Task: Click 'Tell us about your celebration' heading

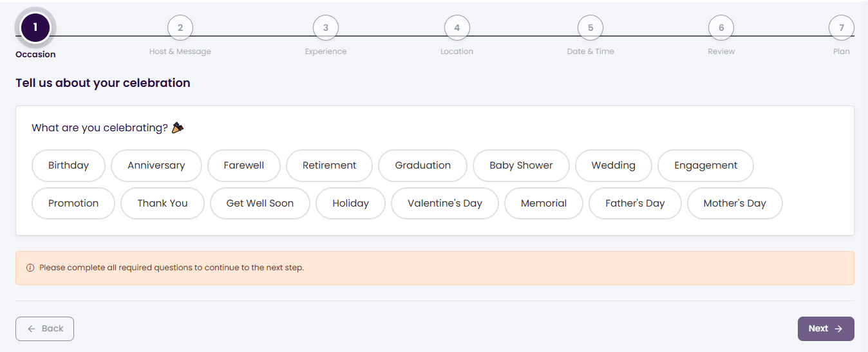Action: pos(103,83)
